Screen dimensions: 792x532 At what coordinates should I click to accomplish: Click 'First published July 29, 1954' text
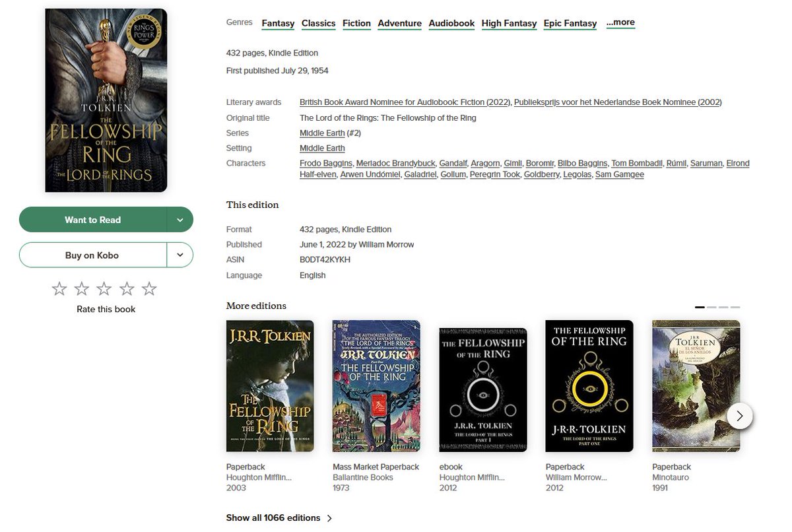(277, 71)
